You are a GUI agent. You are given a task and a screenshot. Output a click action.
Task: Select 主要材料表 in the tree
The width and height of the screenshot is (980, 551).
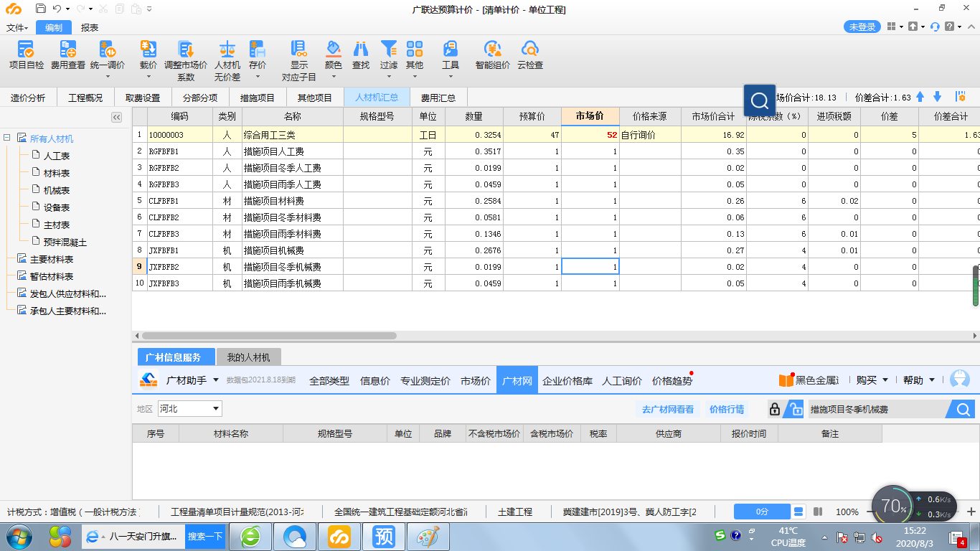52,259
